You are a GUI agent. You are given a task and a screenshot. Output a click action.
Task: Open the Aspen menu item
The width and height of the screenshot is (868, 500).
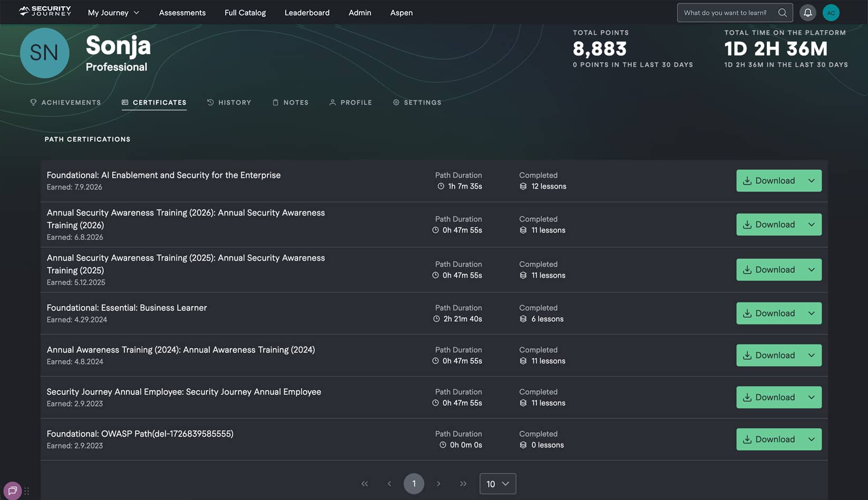point(401,13)
